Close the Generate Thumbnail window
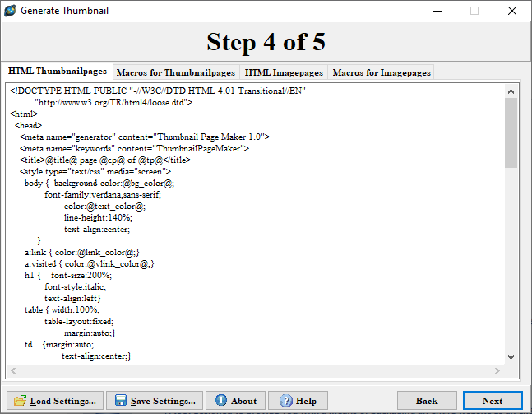 pos(512,11)
